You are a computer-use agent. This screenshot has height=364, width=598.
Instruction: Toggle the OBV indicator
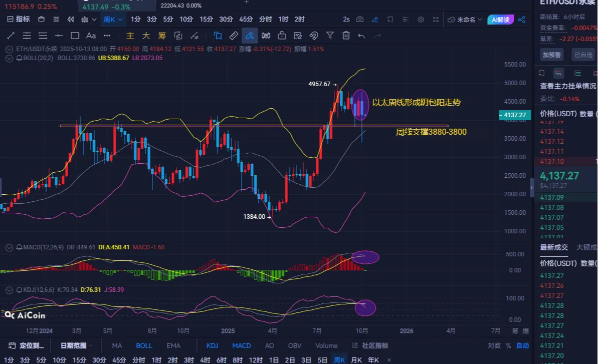tap(294, 345)
